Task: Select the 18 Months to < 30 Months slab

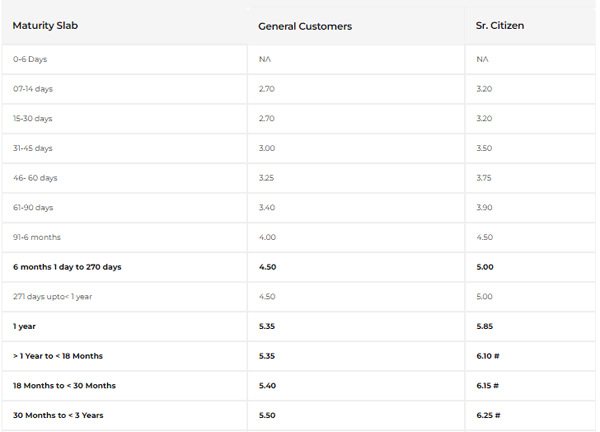Action: point(64,386)
